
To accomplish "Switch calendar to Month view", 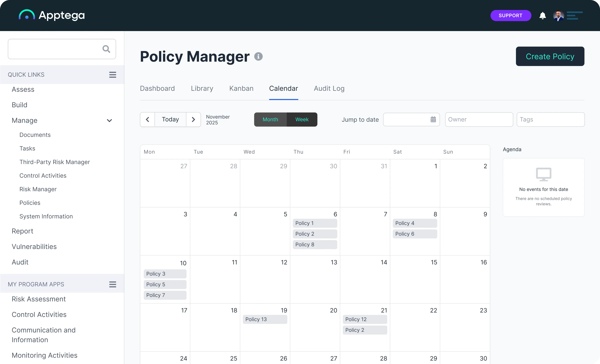I will 270,119.
